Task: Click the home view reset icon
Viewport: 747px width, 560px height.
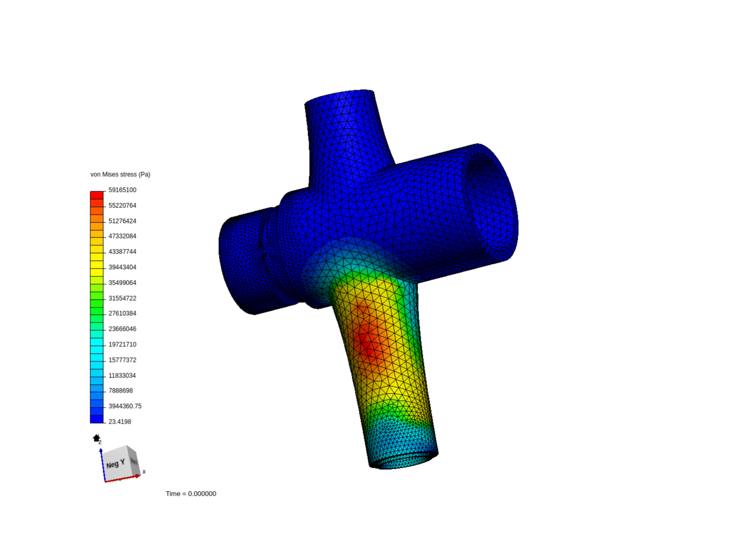Action: point(96,438)
